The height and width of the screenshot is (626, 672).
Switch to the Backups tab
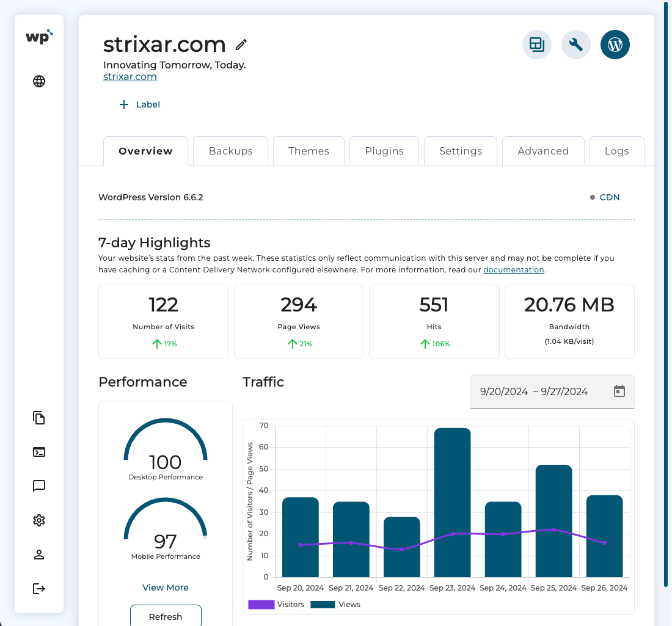pos(230,151)
